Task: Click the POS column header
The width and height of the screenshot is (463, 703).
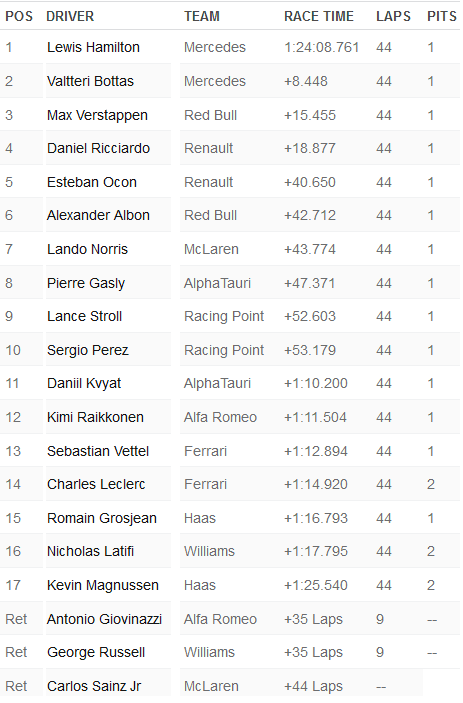Action: pos(19,17)
